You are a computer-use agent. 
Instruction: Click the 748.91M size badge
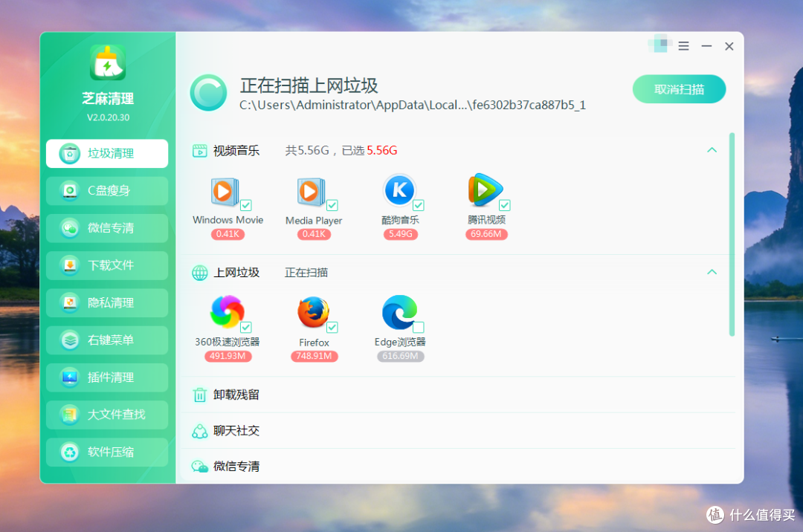coord(314,356)
